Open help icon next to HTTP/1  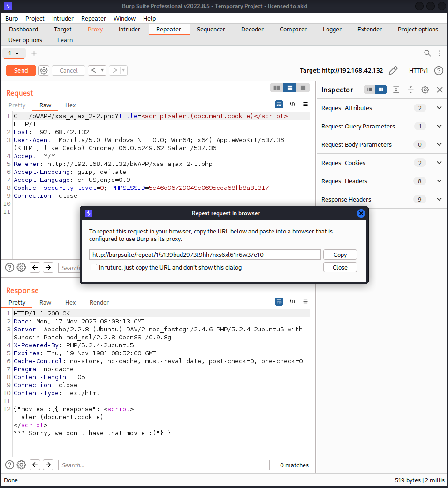[439, 70]
